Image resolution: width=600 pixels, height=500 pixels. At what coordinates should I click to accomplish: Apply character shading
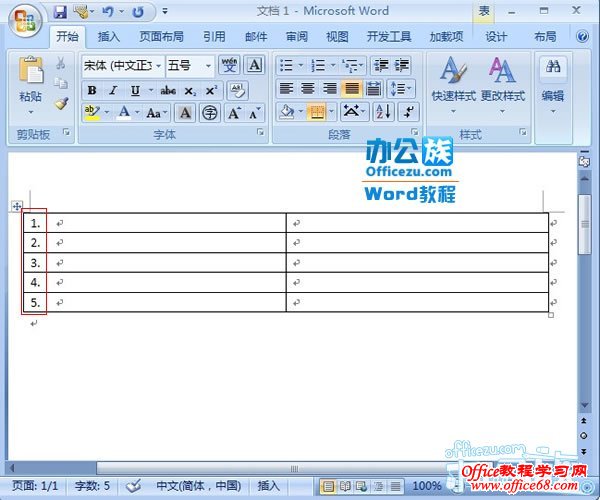185,113
